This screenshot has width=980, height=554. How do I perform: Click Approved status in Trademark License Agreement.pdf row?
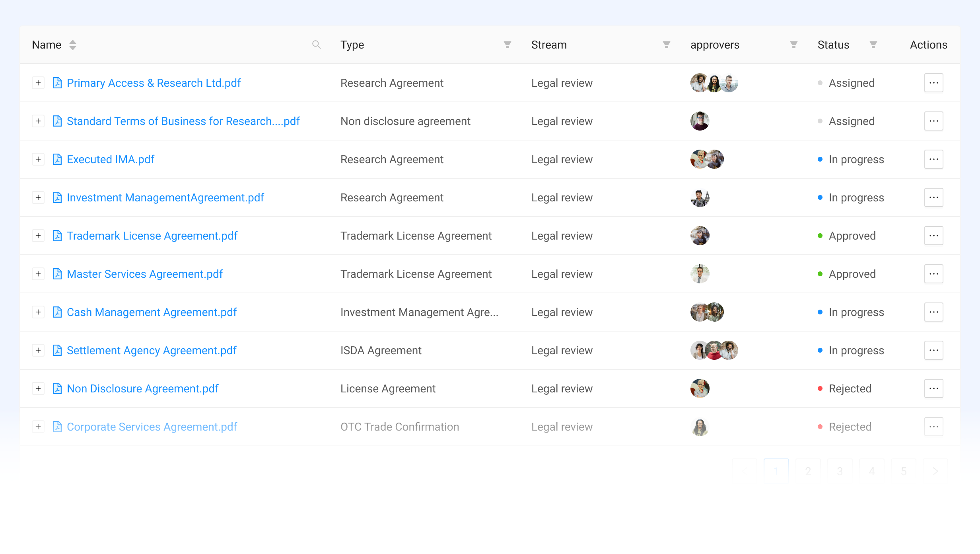click(847, 236)
